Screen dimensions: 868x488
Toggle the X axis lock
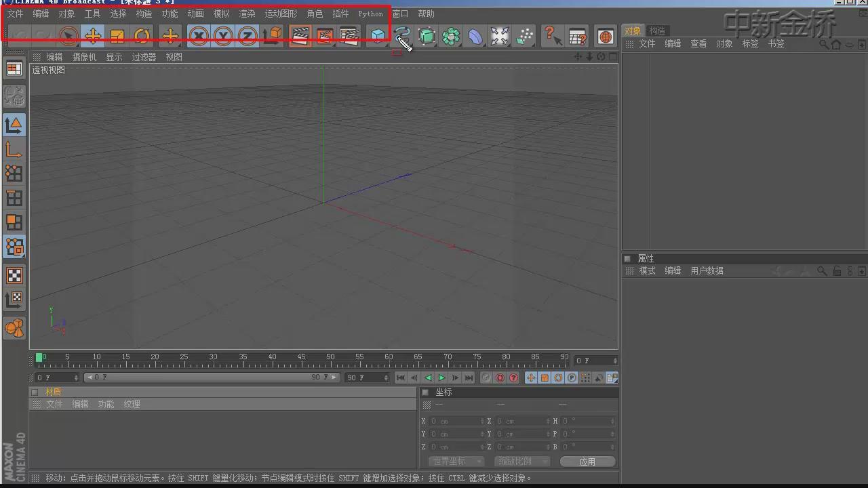[x=198, y=36]
